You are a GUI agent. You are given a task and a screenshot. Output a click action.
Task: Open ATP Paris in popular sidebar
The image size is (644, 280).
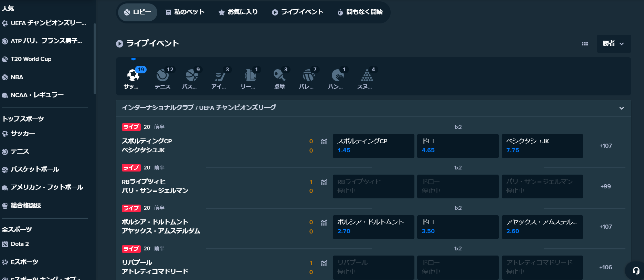42,41
